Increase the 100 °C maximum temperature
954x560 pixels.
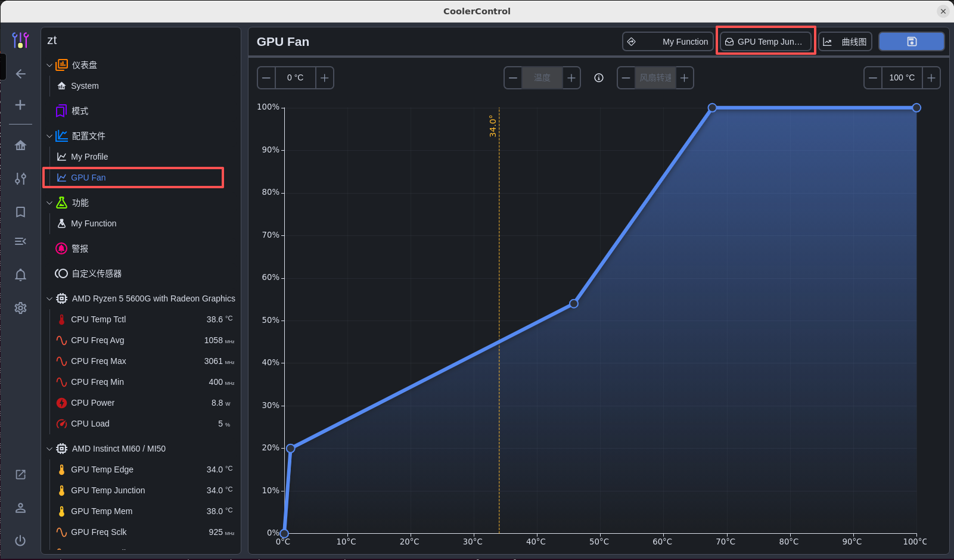[931, 77]
